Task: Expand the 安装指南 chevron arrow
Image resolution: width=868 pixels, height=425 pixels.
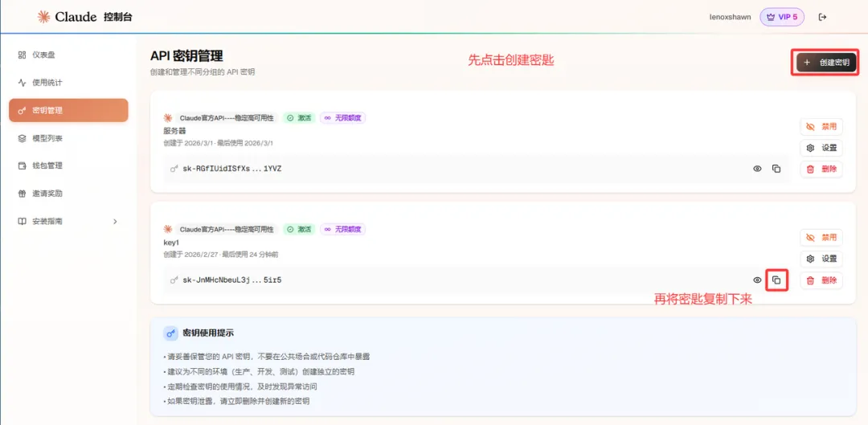Action: click(115, 222)
